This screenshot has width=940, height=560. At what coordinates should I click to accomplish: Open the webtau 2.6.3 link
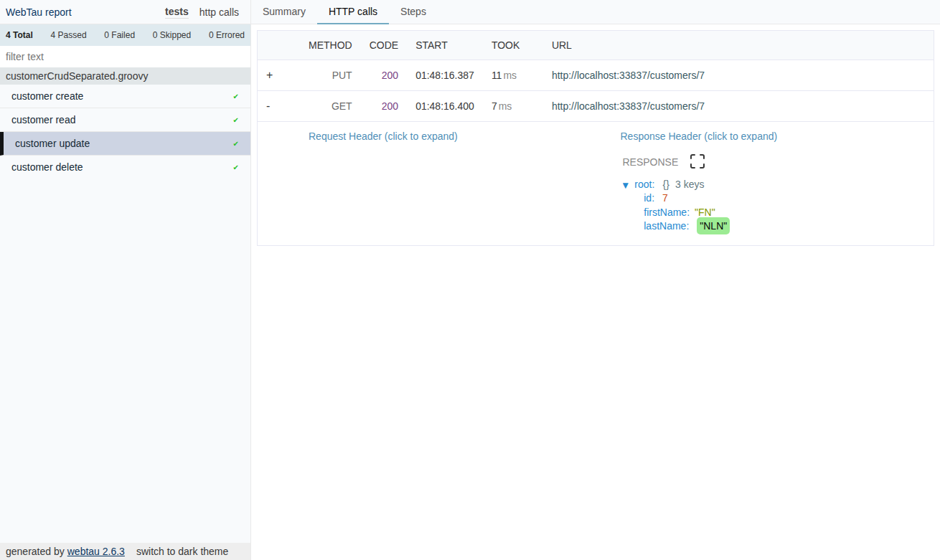coord(96,551)
